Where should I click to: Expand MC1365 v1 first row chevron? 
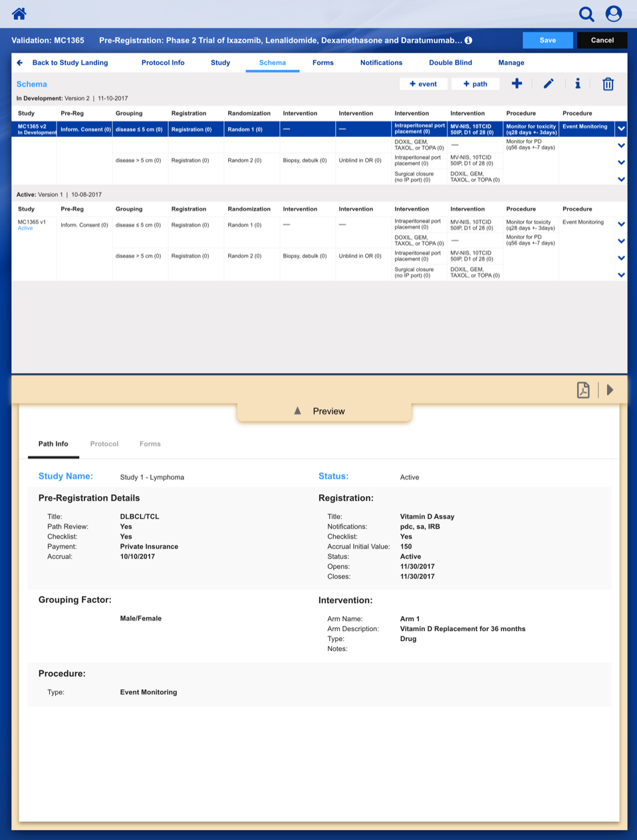click(621, 225)
